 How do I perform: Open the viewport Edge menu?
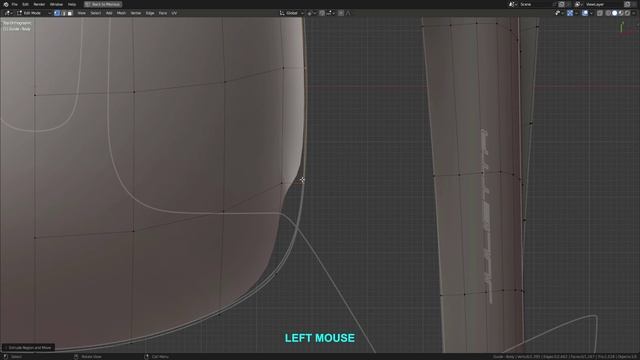click(x=150, y=13)
